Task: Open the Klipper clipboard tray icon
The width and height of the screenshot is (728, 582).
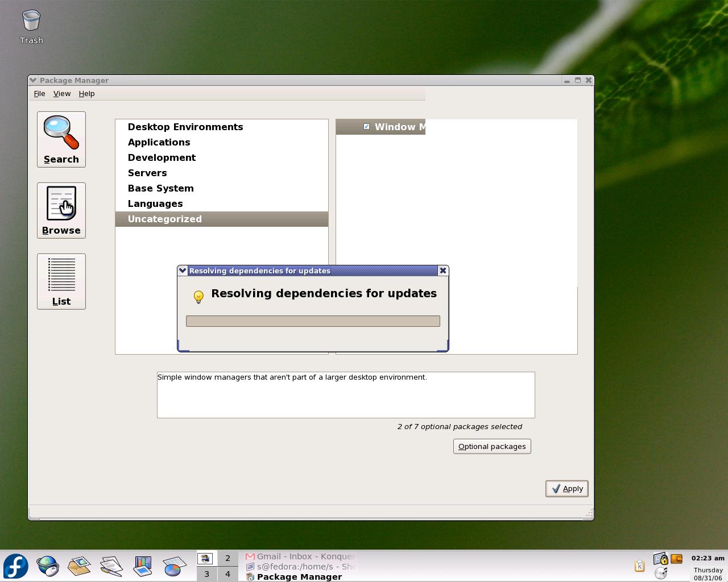Action: pyautogui.click(x=639, y=566)
